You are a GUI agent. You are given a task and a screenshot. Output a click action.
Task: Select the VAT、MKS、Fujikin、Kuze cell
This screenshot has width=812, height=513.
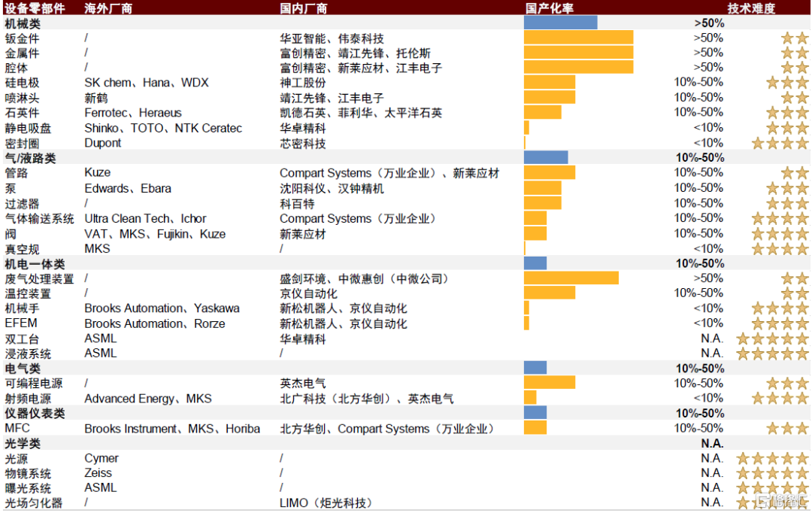point(156,234)
